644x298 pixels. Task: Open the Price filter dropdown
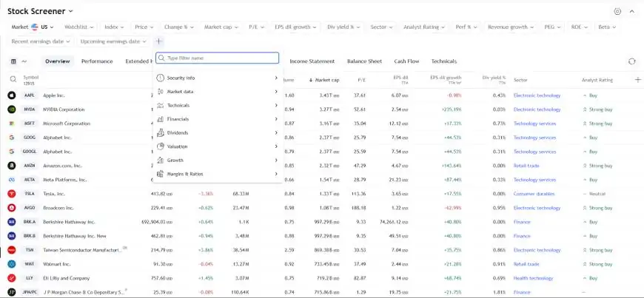click(x=144, y=27)
